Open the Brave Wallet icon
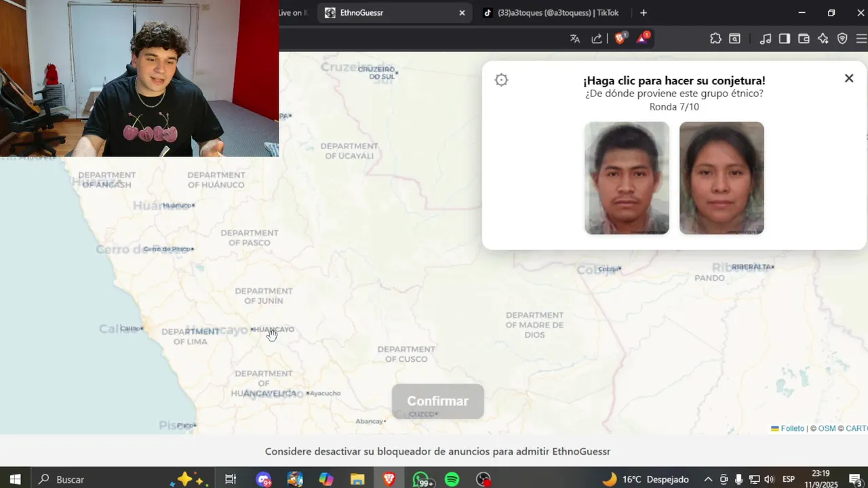 pos(804,39)
